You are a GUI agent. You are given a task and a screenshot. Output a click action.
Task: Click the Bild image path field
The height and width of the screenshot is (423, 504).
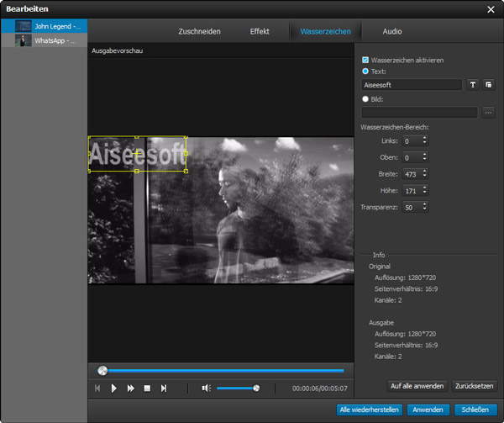(419, 113)
